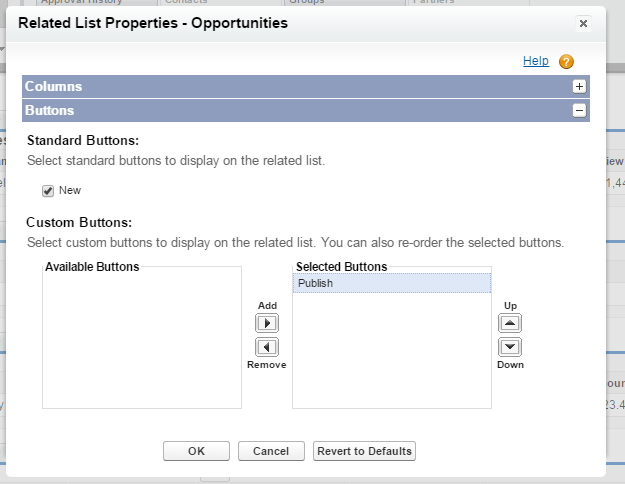Move selected button Up with arrow
This screenshot has width=625, height=484.
coord(510,324)
